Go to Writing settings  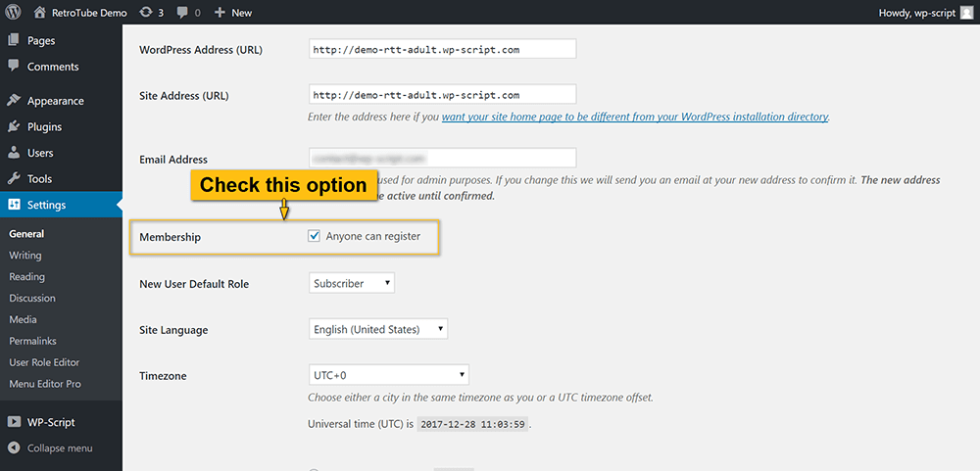point(25,255)
